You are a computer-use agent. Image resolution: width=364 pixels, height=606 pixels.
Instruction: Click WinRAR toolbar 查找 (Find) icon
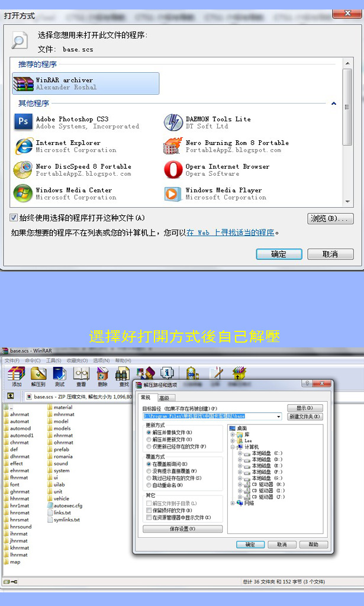click(x=124, y=377)
